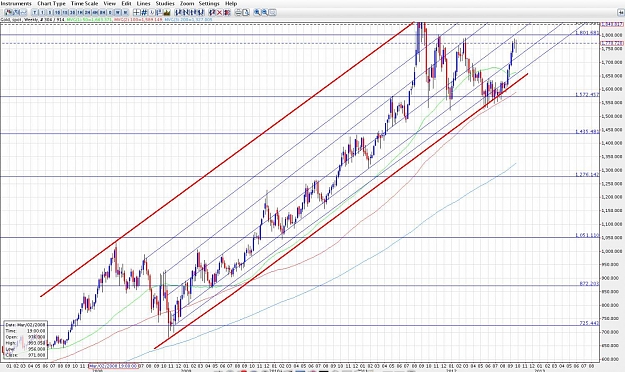Open the Settings menu
The image size is (625, 372).
coord(209,3)
